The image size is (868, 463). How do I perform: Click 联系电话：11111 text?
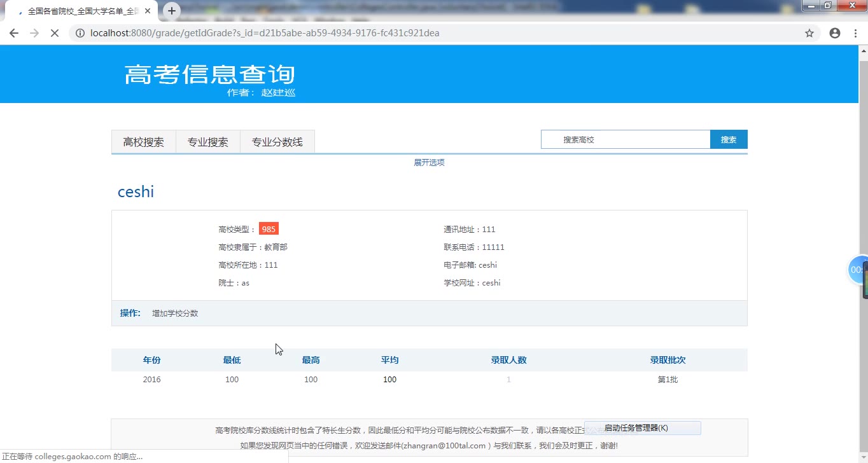point(473,247)
